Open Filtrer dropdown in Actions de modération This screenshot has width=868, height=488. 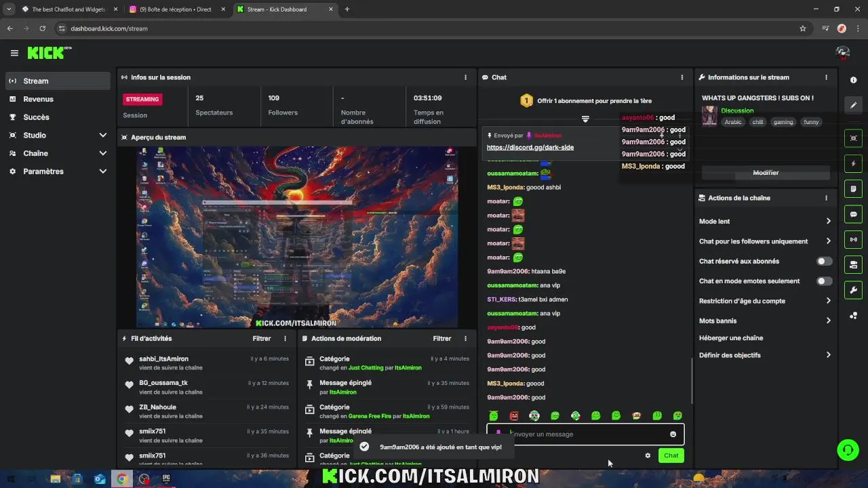click(442, 338)
